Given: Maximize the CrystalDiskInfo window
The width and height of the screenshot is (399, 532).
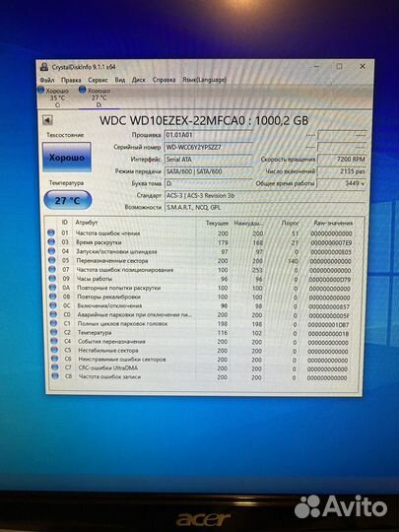Looking at the screenshot, I should [x=339, y=67].
